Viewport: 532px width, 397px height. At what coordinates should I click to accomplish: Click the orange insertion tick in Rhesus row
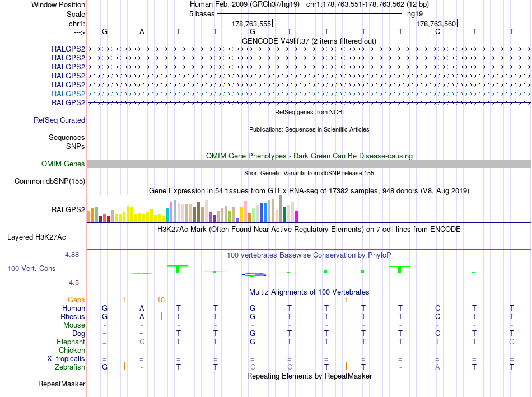[x=161, y=316]
